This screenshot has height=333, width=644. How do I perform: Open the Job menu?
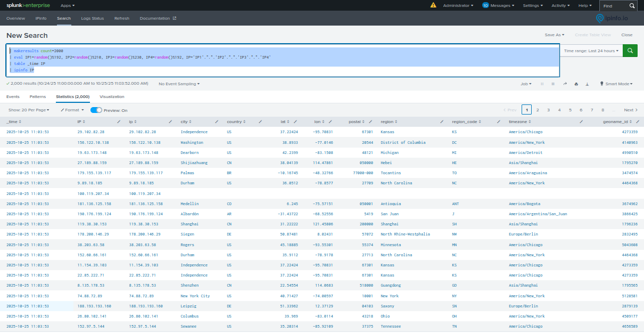pos(526,84)
